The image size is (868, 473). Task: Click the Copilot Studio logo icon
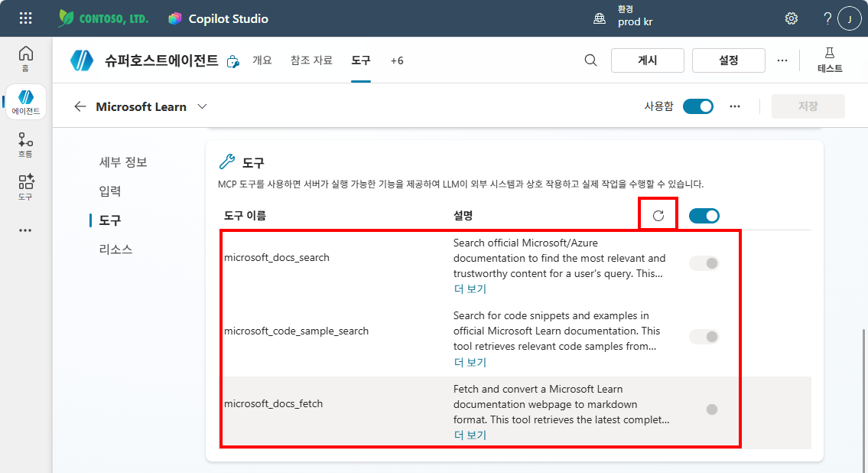pyautogui.click(x=175, y=19)
